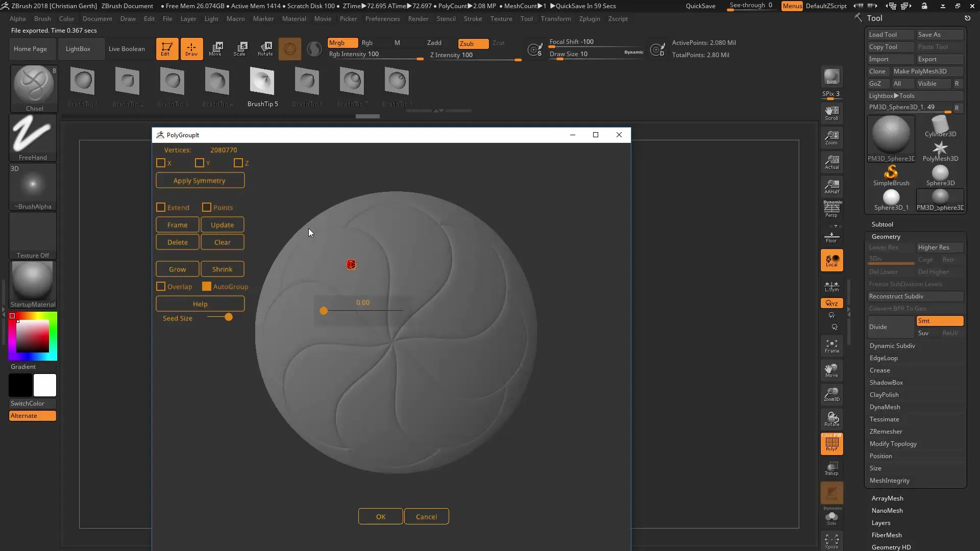Image resolution: width=980 pixels, height=551 pixels.
Task: Open the Brush menu
Action: pyautogui.click(x=42, y=19)
